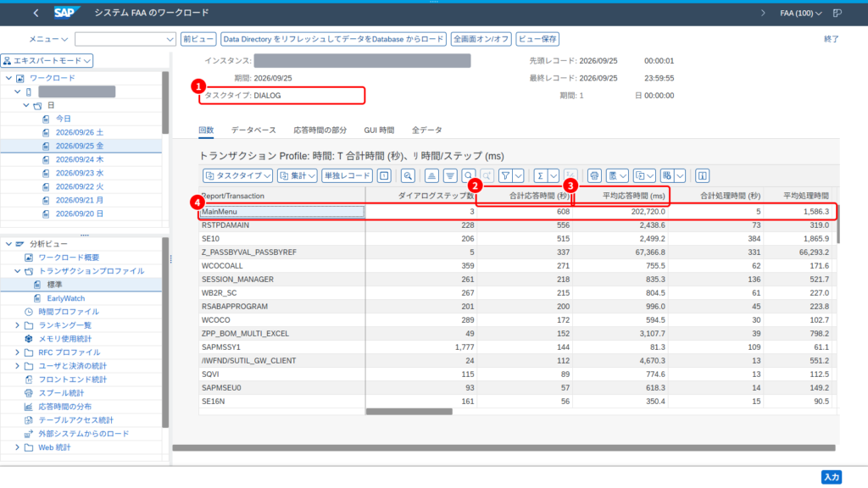Image resolution: width=868 pixels, height=488 pixels.
Task: Open the タスクタイプ dropdown in the toolbar
Action: [x=237, y=176]
